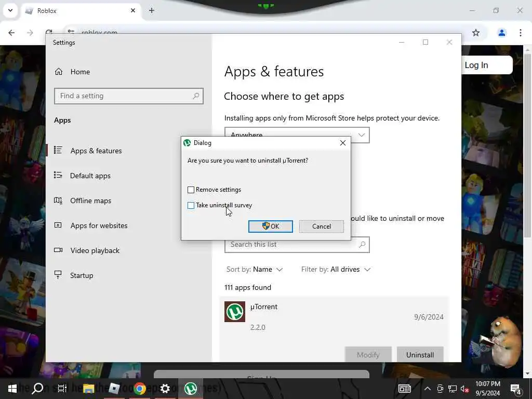This screenshot has width=532, height=399.
Task: Open Home in Settings sidebar
Action: pyautogui.click(x=80, y=72)
